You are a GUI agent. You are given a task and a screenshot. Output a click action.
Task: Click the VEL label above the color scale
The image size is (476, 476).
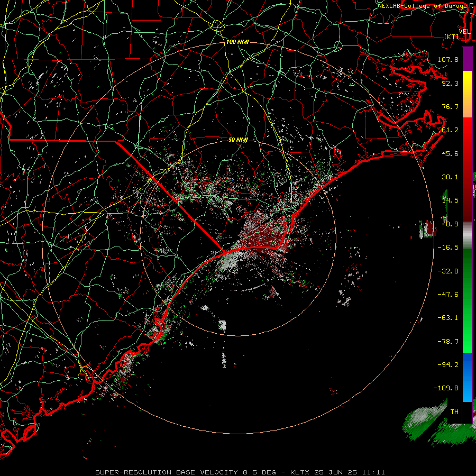pyautogui.click(x=464, y=32)
